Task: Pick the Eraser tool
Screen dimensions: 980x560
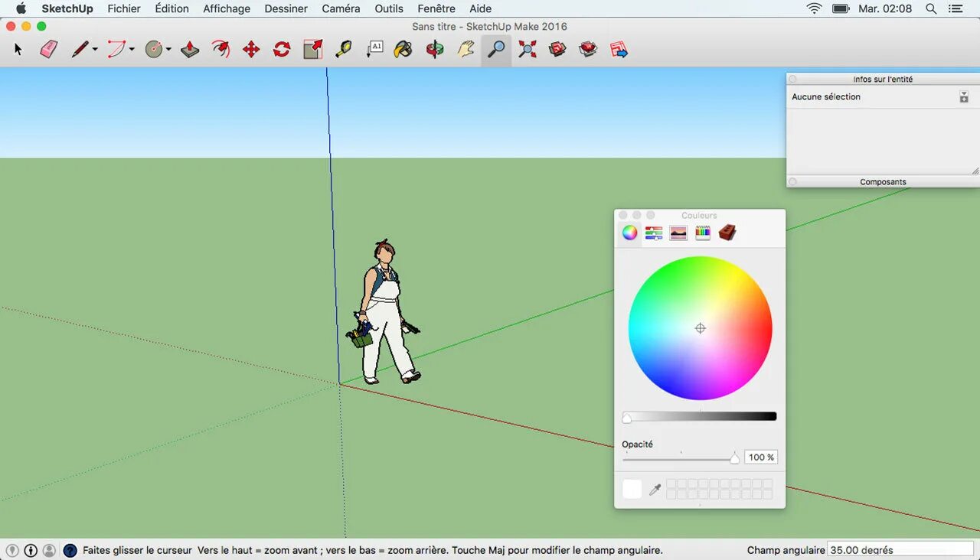Action: coord(49,50)
